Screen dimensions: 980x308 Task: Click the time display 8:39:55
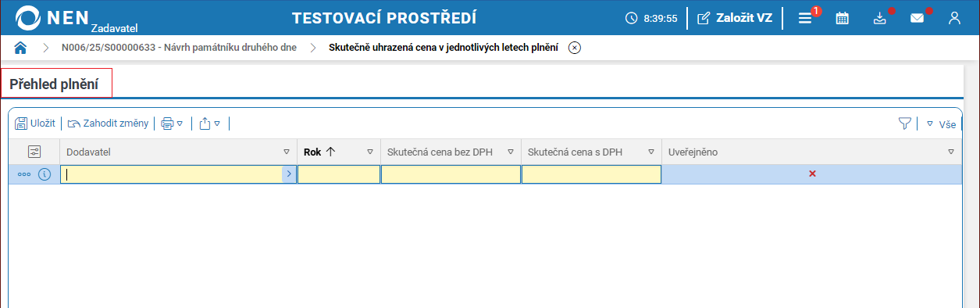[x=661, y=18]
